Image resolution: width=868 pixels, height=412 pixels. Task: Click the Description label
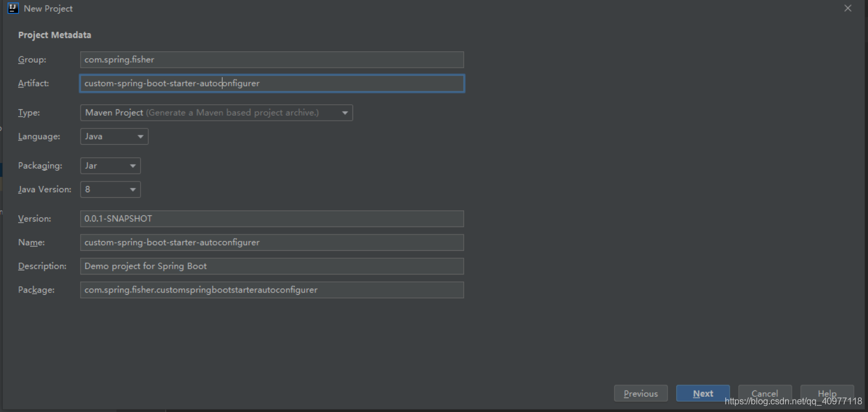[42, 266]
